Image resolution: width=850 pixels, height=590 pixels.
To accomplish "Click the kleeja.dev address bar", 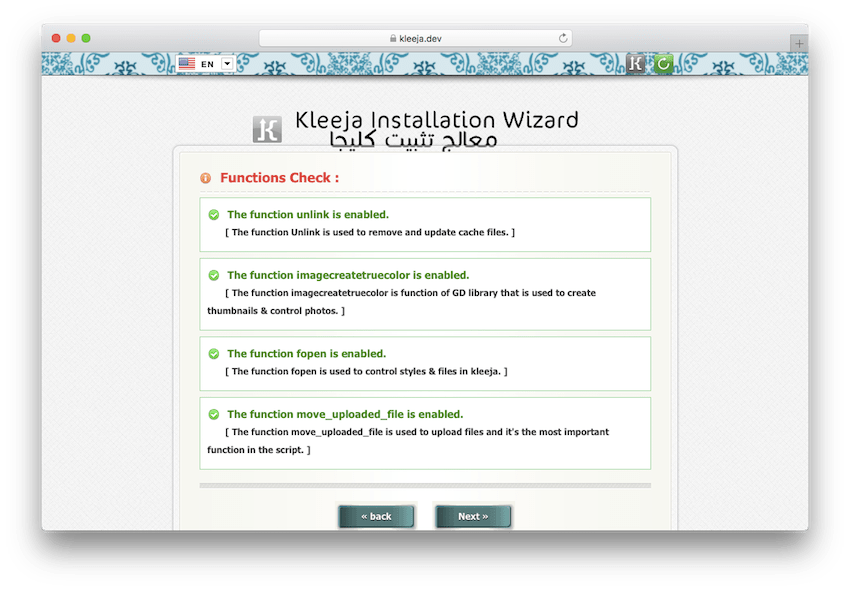I will 415,39.
